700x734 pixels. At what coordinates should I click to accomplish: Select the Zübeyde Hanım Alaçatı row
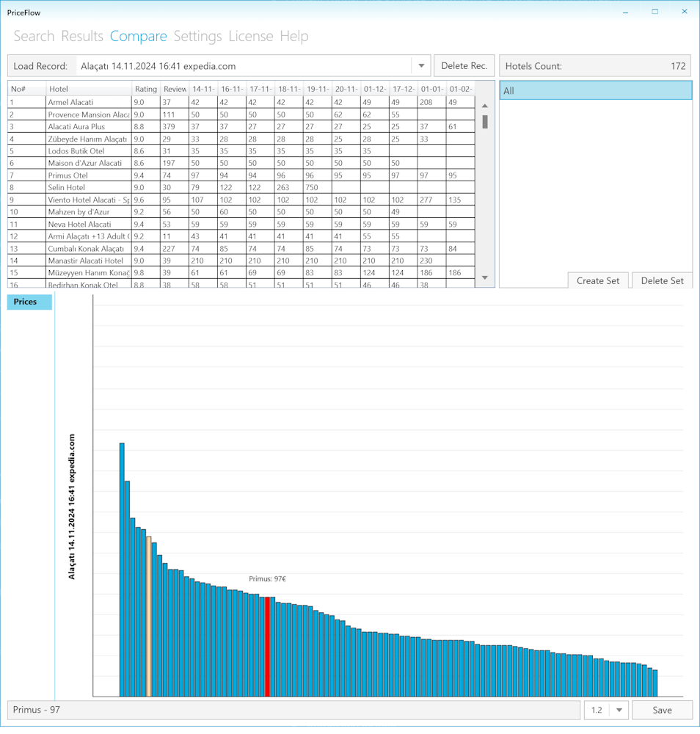tap(241, 139)
